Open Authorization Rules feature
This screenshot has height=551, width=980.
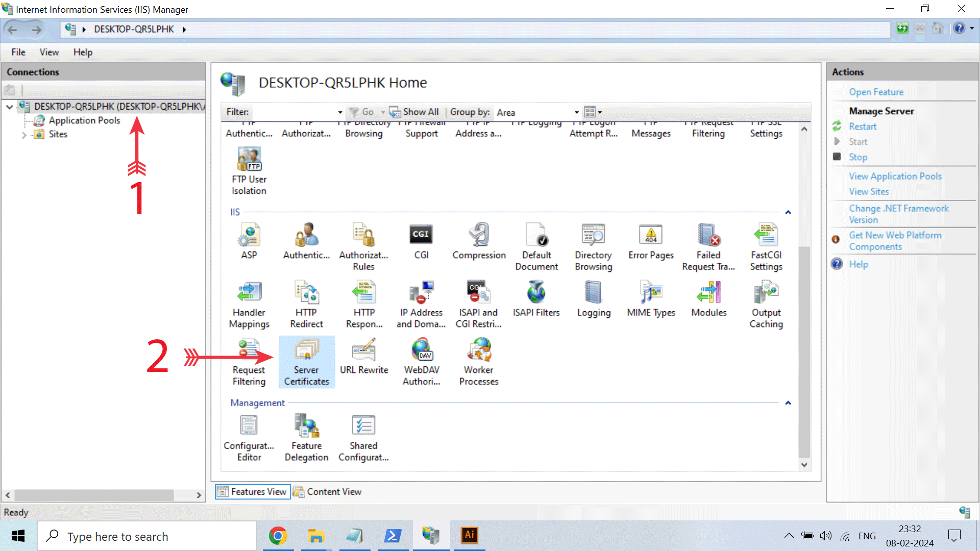coord(364,247)
